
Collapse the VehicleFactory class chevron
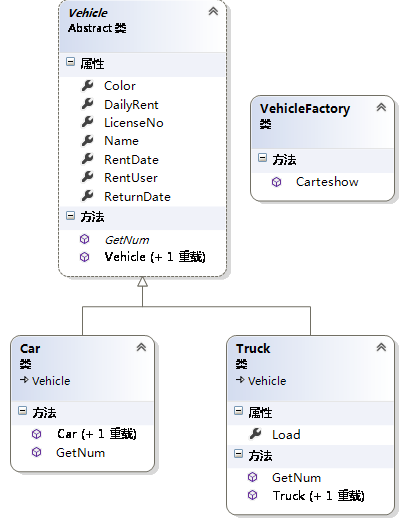tap(381, 108)
